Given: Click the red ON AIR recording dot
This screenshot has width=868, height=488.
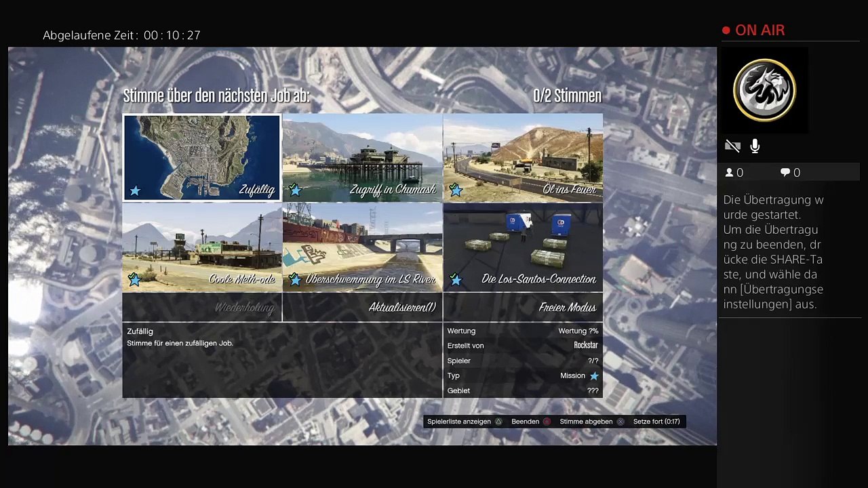Looking at the screenshot, I should tap(726, 30).
